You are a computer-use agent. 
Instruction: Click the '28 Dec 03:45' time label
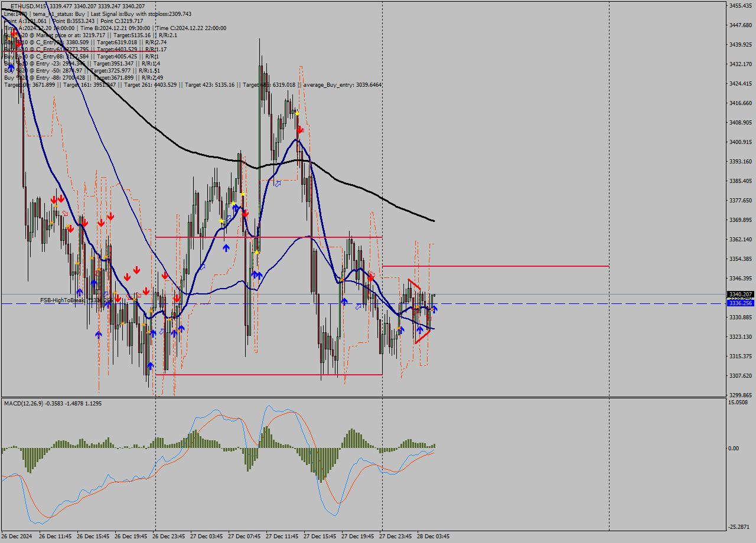click(x=434, y=537)
